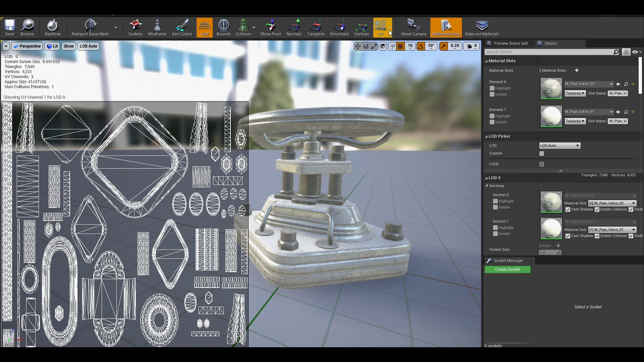Toggle Tangents display

pyautogui.click(x=316, y=27)
